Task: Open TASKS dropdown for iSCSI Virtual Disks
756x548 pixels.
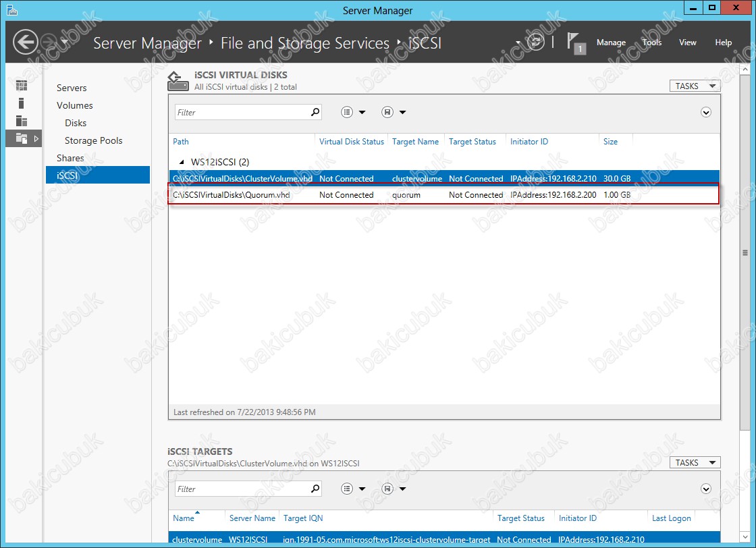Action: 695,86
